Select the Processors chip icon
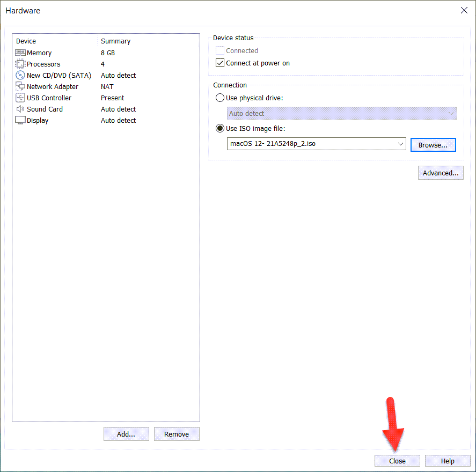Viewport: 476px width, 472px height. [20, 64]
